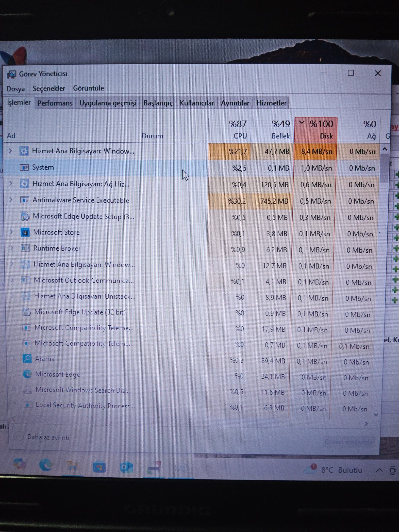Viewport: 399px width, 532px height.
Task: Show hidden tray icons via the taskbar chevron
Action: pyautogui.click(x=379, y=470)
